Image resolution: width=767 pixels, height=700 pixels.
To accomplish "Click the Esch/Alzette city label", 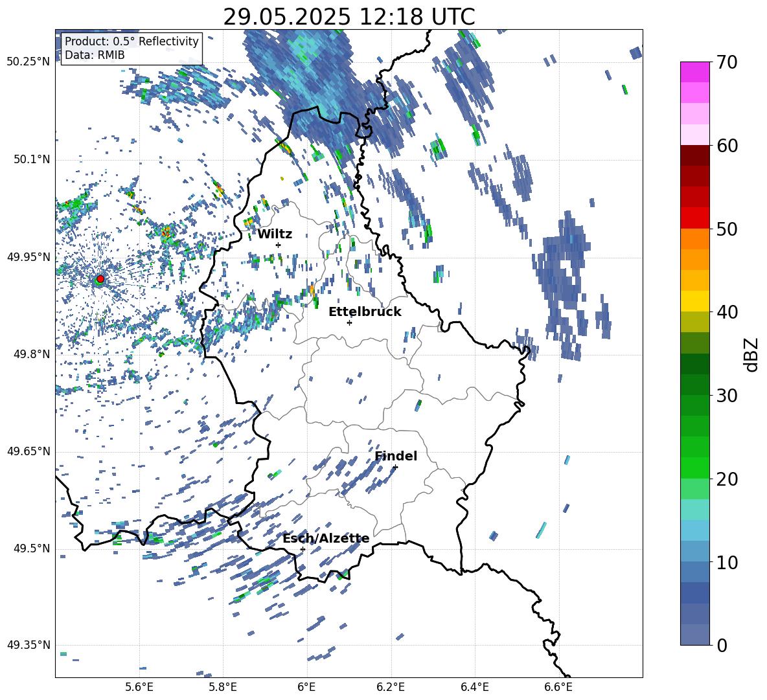I will point(326,539).
